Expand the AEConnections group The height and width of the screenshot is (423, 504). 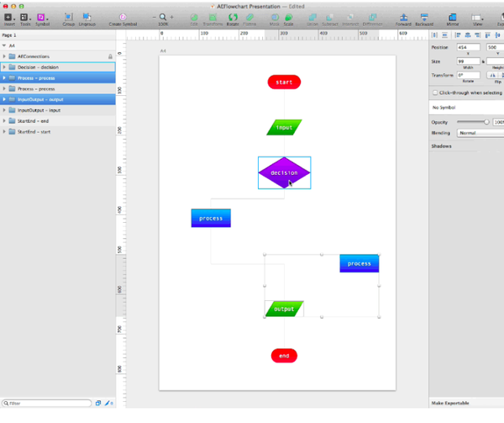(4, 56)
